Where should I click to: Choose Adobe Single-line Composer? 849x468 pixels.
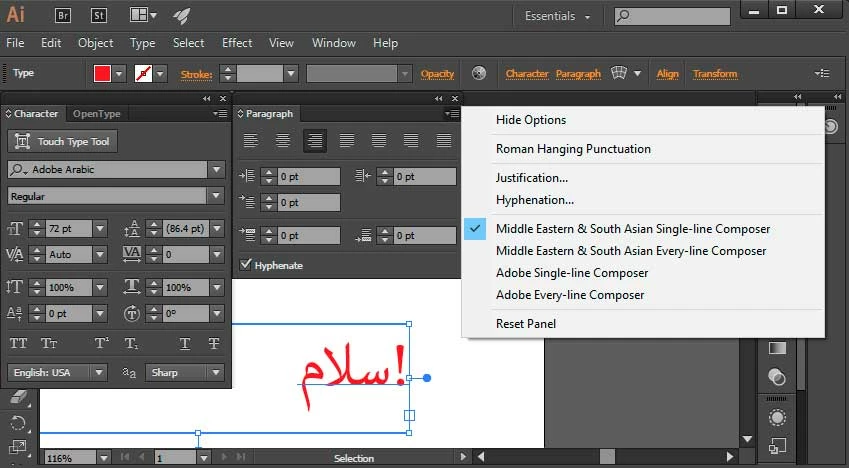(x=572, y=273)
